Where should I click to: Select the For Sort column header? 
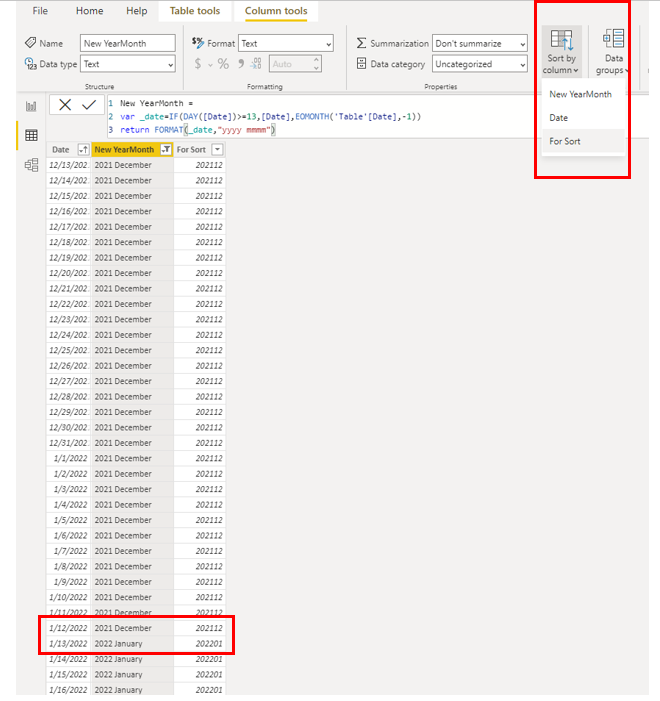(x=199, y=150)
